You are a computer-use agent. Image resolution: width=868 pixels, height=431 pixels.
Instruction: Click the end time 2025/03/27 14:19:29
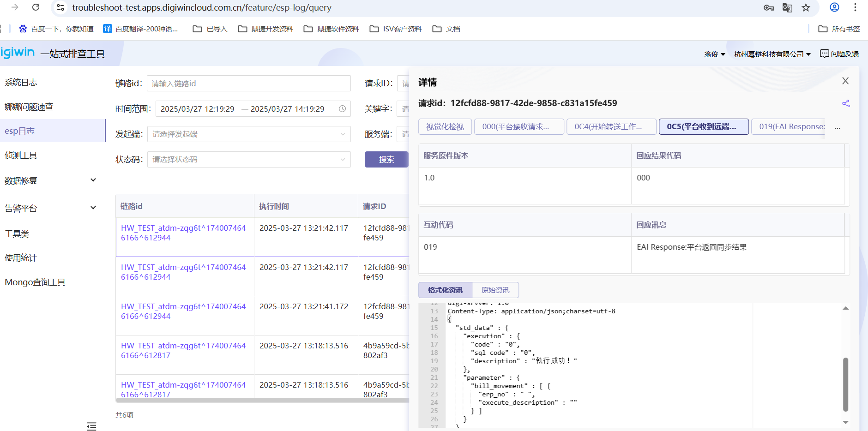[288, 109]
